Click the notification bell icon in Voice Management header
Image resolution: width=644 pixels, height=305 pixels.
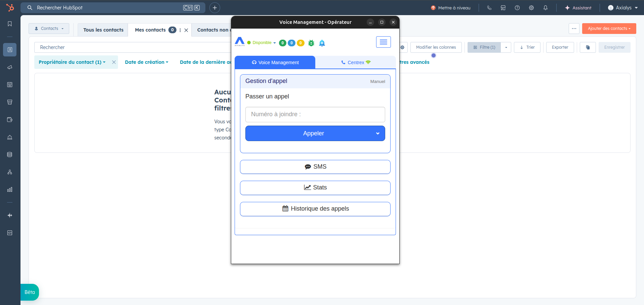(x=322, y=43)
